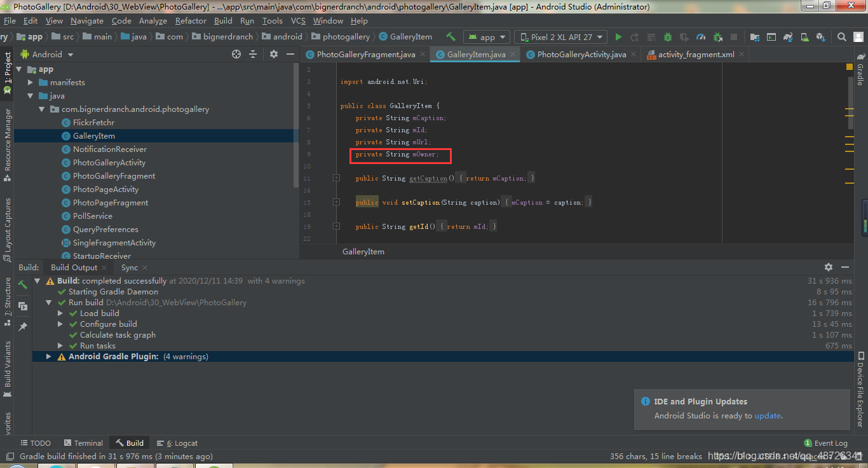Collapse the com.bignerdranch.android.photogallery package

click(x=42, y=109)
